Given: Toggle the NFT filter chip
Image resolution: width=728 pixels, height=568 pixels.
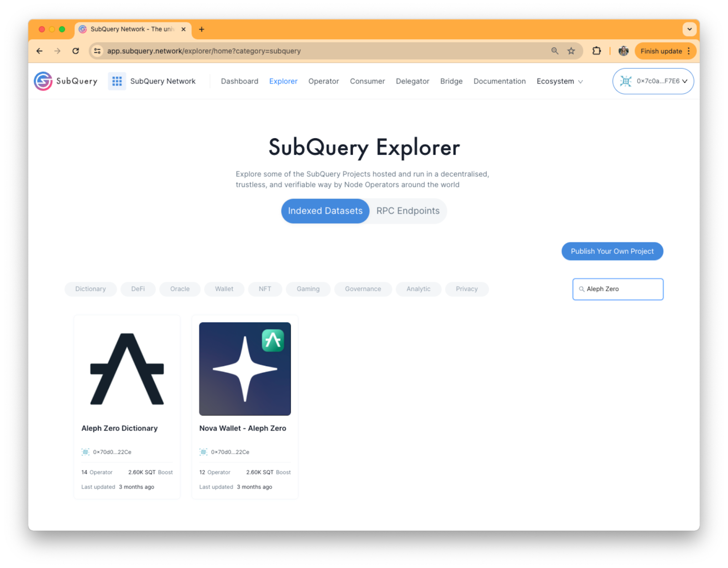Looking at the screenshot, I should point(265,289).
